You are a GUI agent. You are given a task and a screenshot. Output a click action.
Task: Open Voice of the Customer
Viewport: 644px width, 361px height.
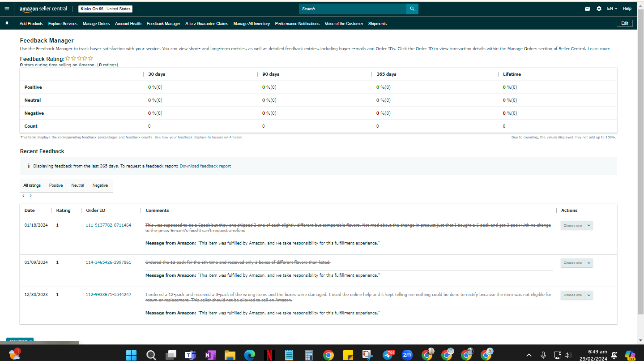pyautogui.click(x=344, y=24)
